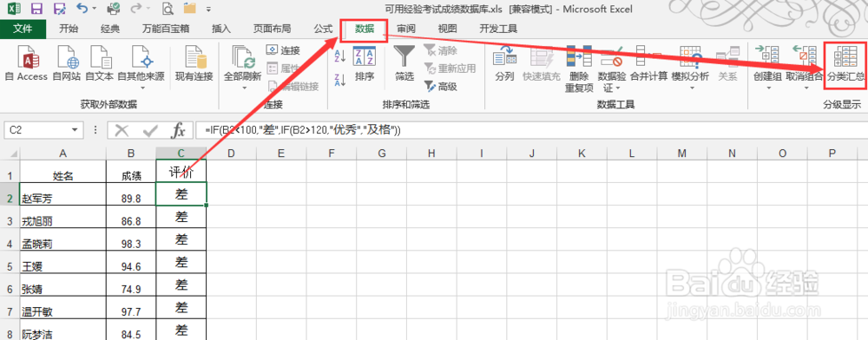
Task: Switch to 万能百宝箱 tab
Action: click(166, 29)
